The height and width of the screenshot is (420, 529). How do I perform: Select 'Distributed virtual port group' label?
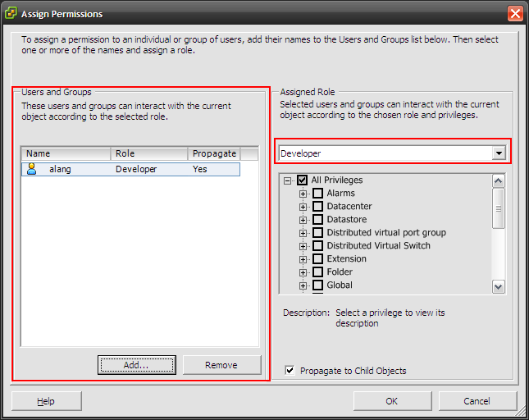point(386,232)
